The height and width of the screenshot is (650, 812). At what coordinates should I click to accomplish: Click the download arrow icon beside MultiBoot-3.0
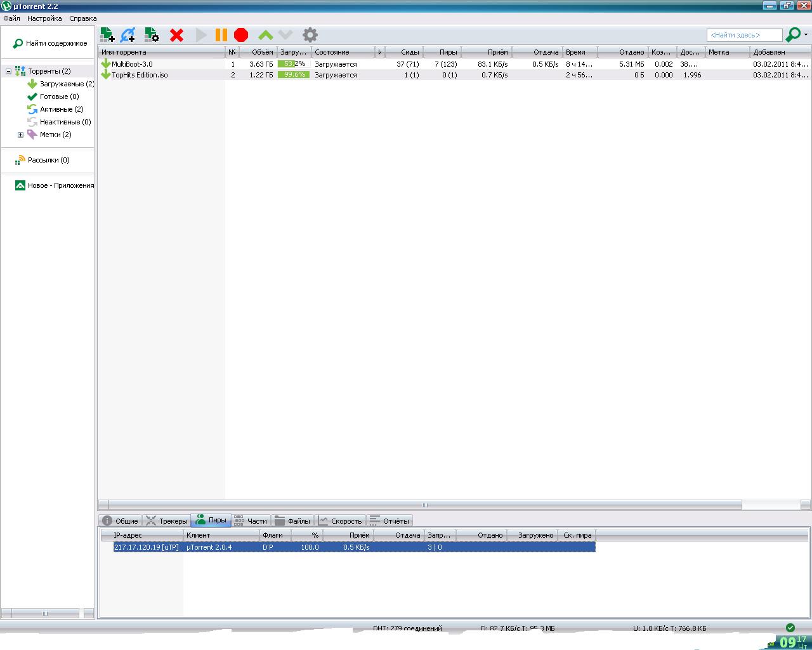pos(105,64)
